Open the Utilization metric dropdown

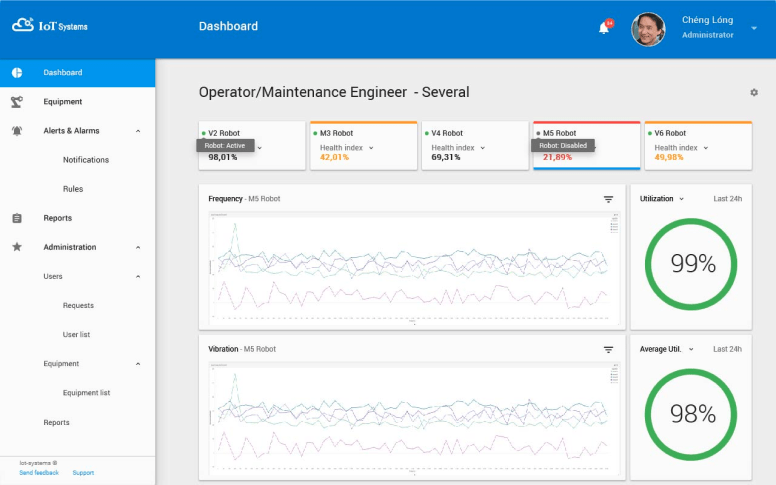682,199
